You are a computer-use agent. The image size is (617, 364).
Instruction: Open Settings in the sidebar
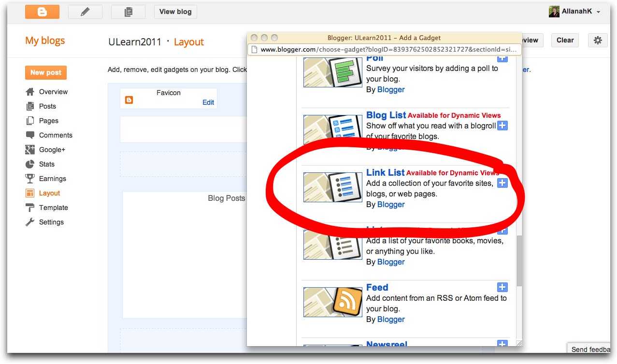tap(51, 222)
